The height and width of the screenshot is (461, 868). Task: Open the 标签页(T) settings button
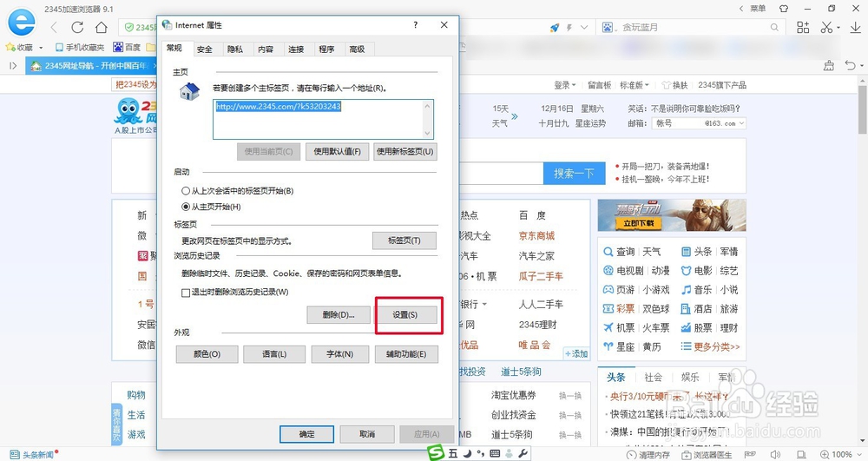pyautogui.click(x=404, y=240)
